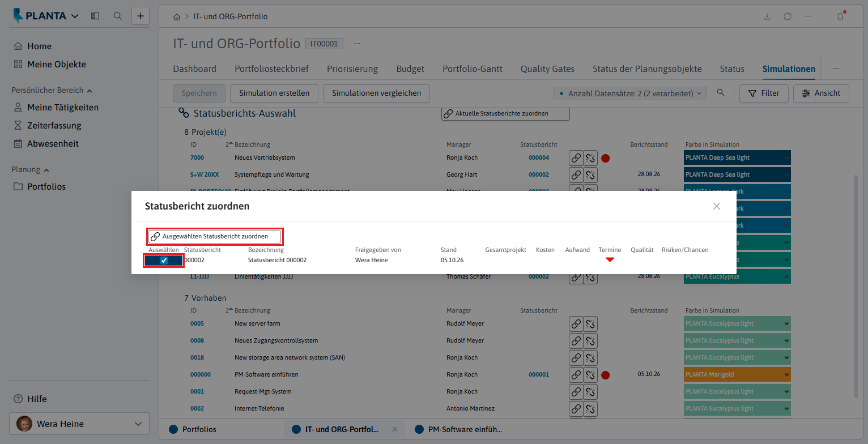Viewport: 868px width, 444px height.
Task: Click Aktuelle Statusberichte zuordnen button
Action: tap(505, 114)
